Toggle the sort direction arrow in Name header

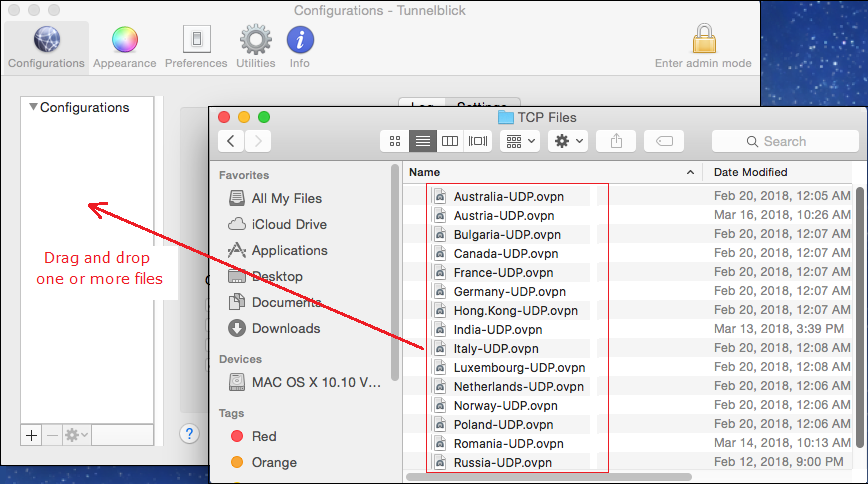(690, 172)
